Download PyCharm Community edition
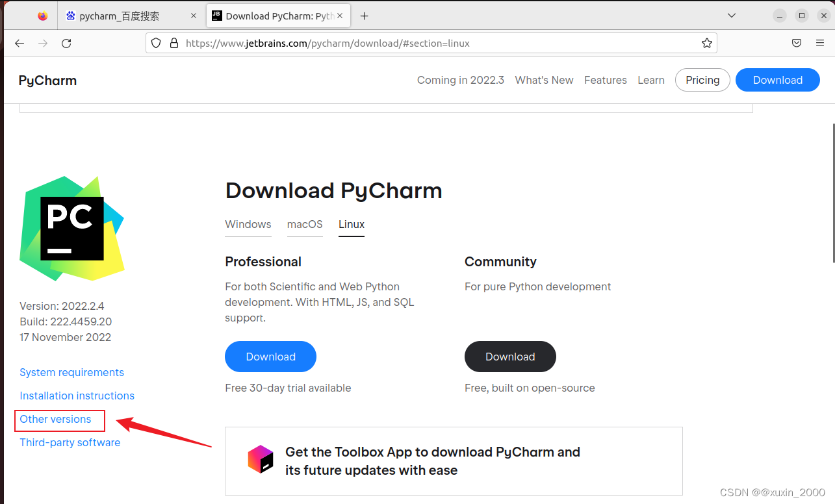The height and width of the screenshot is (504, 835). (x=510, y=357)
